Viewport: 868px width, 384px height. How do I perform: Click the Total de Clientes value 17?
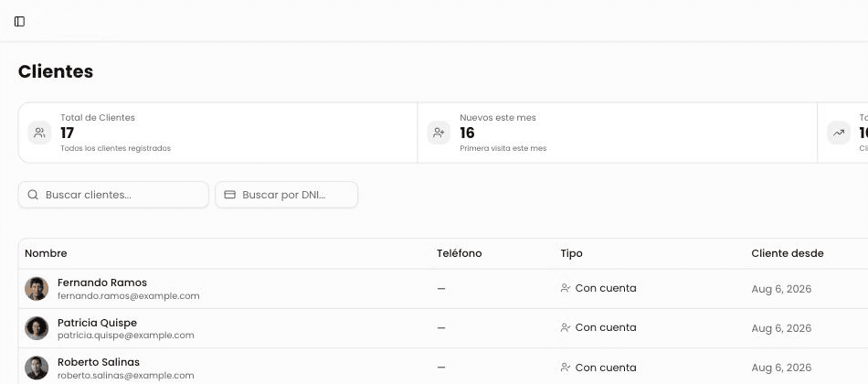(68, 133)
